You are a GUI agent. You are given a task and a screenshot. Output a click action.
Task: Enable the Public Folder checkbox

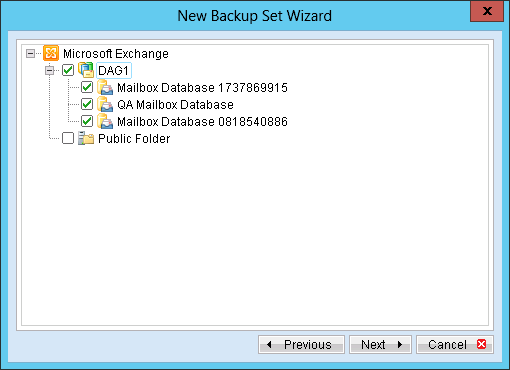pos(68,138)
